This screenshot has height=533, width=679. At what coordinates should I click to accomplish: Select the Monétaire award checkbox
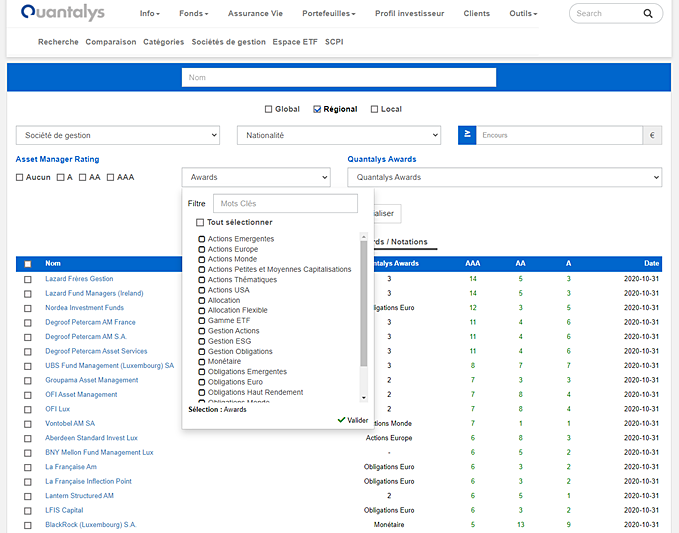201,362
